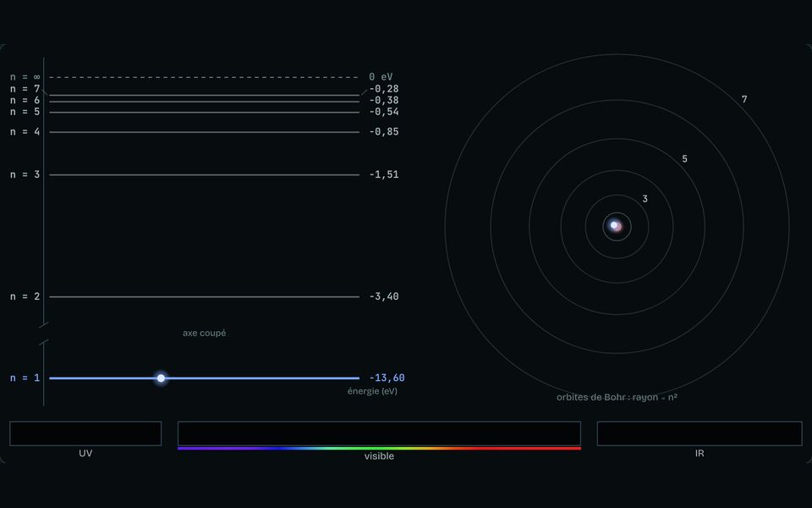Screen dimensions: 812x508
Task: Click the "UV" band label
Action: point(85,454)
